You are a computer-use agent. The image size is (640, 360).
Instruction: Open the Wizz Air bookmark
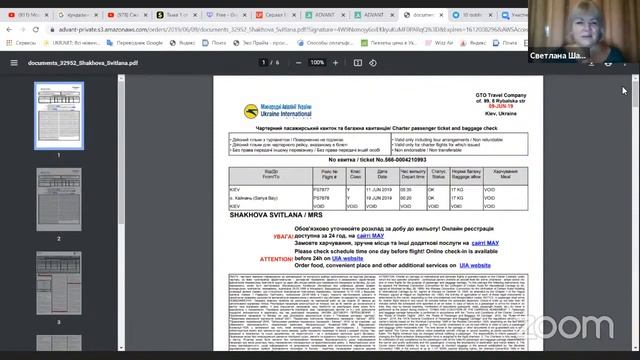439,42
